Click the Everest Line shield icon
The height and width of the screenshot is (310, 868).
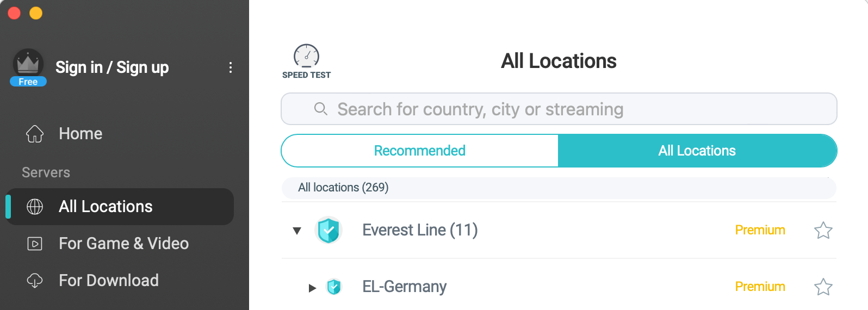[x=328, y=230]
